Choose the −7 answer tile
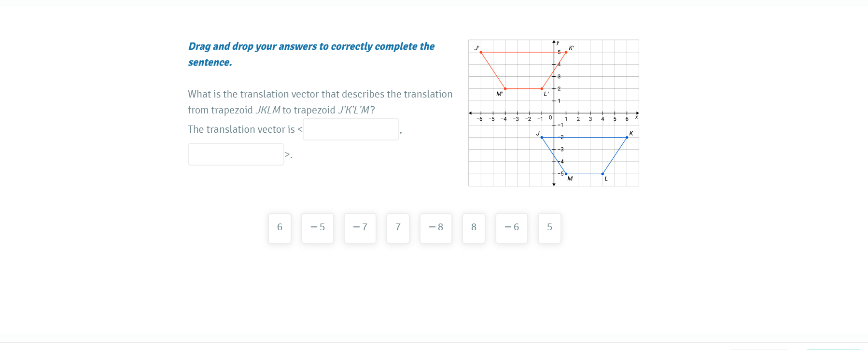The height and width of the screenshot is (350, 868). pyautogui.click(x=360, y=228)
